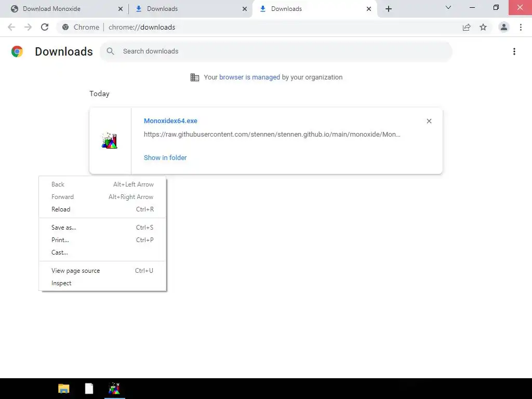The image size is (532, 399).
Task: Click the managed organization building icon
Action: tap(195, 77)
